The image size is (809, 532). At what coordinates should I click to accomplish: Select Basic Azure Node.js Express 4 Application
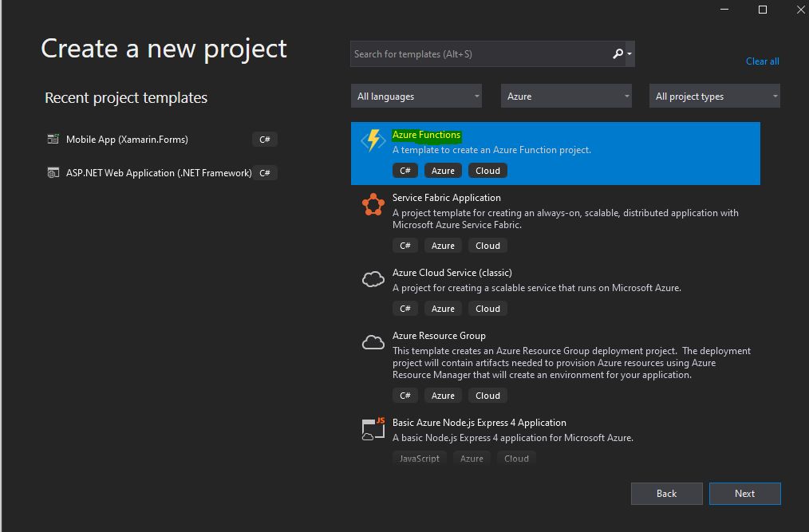tap(555, 439)
